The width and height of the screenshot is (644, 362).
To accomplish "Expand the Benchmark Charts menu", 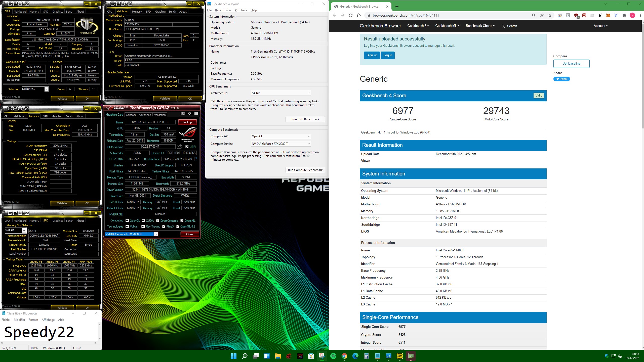I will [480, 26].
